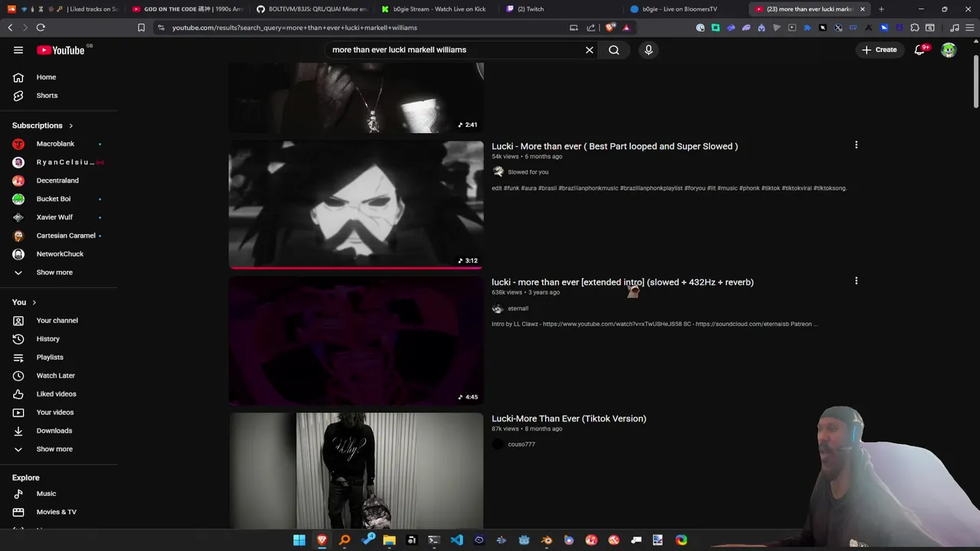Open the Create upload menu
This screenshot has width=980, height=551.
[879, 50]
